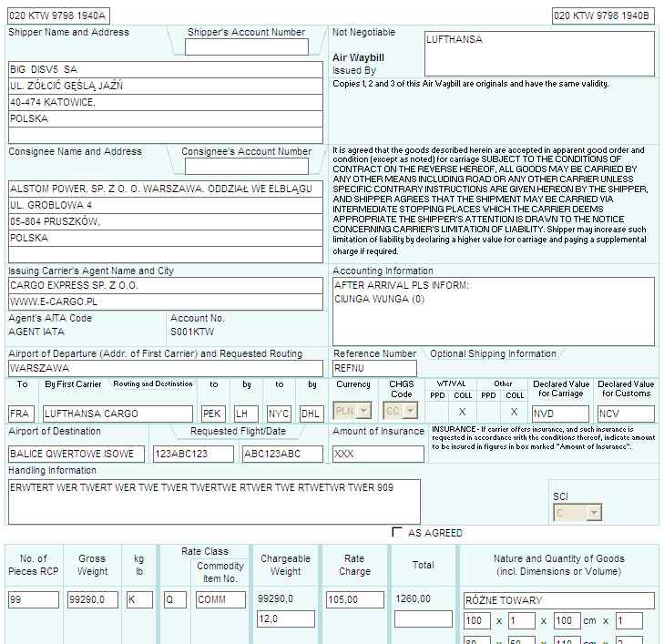The height and width of the screenshot is (644, 664).
Task: Click the empty fifth shipper address line
Action: tap(166, 136)
